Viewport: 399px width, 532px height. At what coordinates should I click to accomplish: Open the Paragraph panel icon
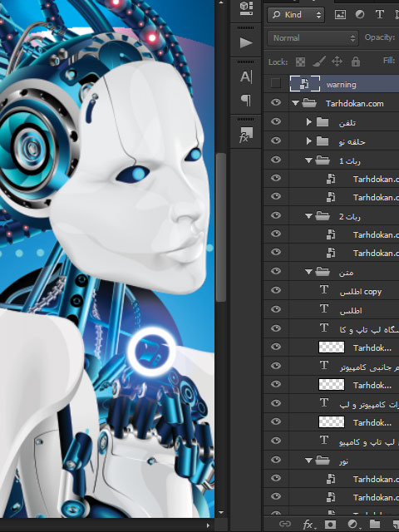coord(246,100)
